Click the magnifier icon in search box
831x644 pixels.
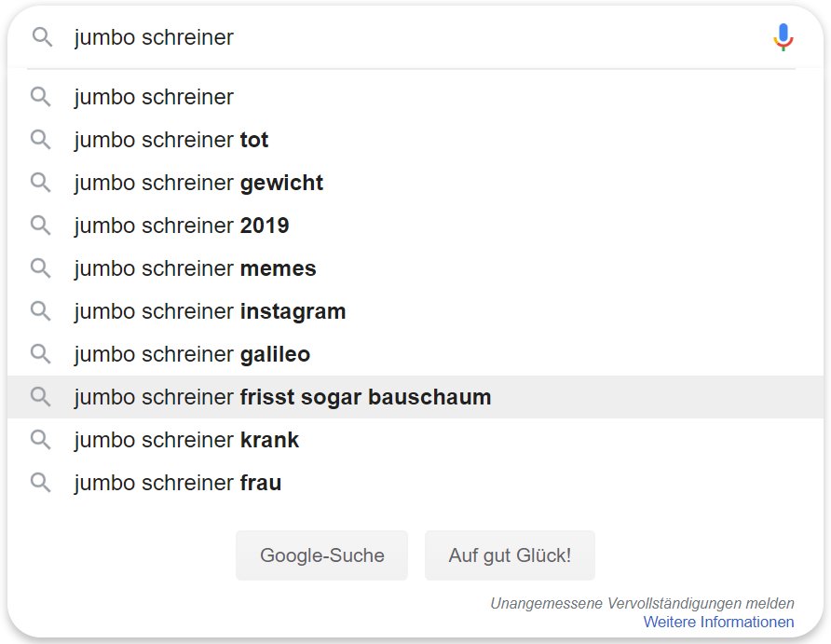(x=43, y=37)
